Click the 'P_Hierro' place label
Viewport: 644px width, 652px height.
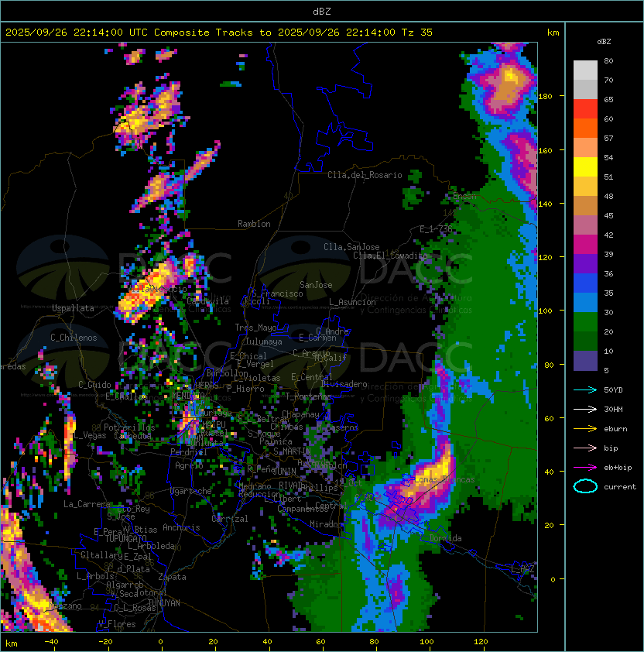coord(245,389)
